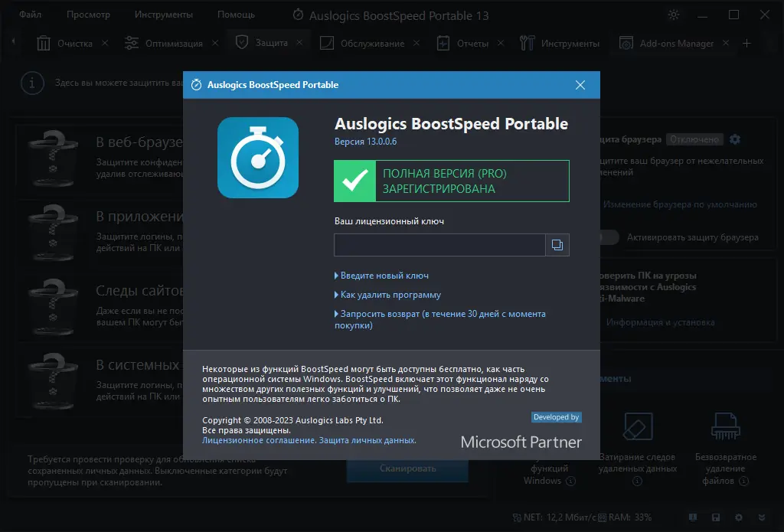The image size is (784, 532).
Task: Open browser protection settings gear
Action: [735, 139]
